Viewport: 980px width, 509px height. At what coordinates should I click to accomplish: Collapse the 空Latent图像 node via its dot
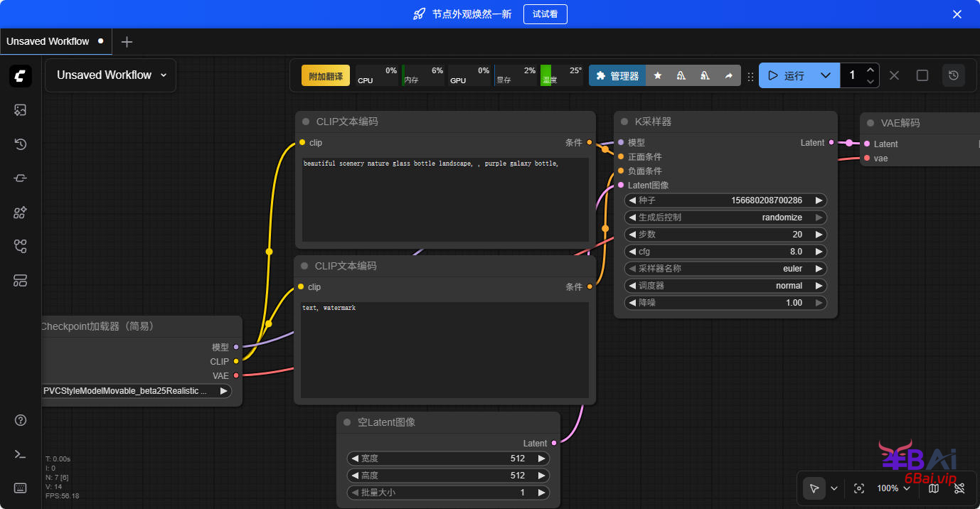tap(347, 422)
